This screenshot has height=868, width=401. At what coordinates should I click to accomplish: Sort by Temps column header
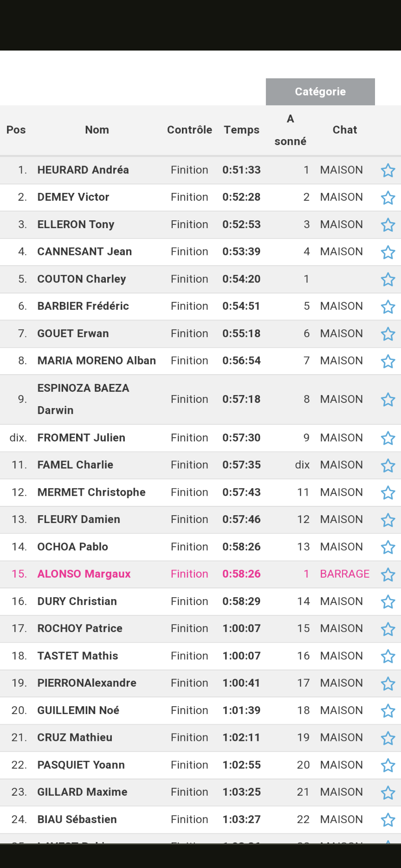(x=241, y=130)
